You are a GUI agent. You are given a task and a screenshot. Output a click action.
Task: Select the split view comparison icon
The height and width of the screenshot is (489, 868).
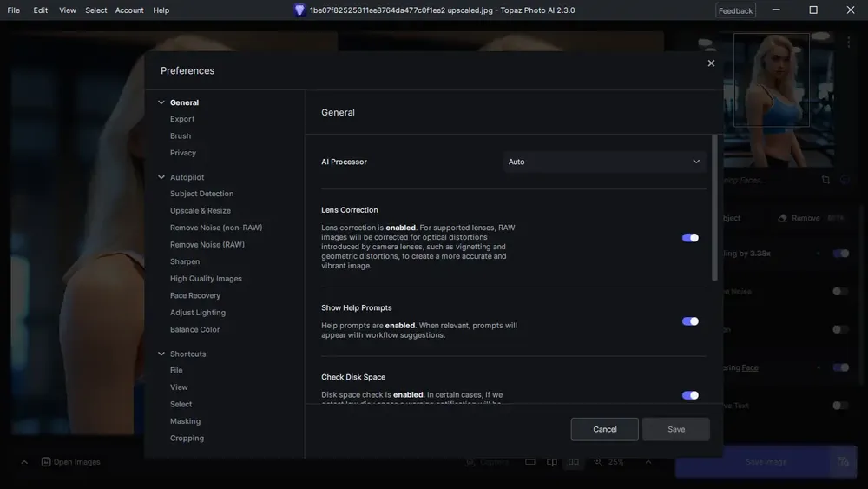click(x=552, y=462)
